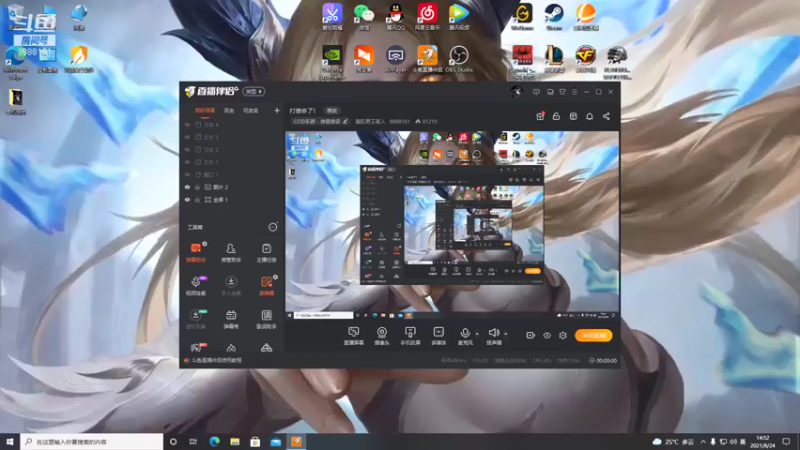
Task: Open the Windows Start menu
Action: click(x=10, y=441)
